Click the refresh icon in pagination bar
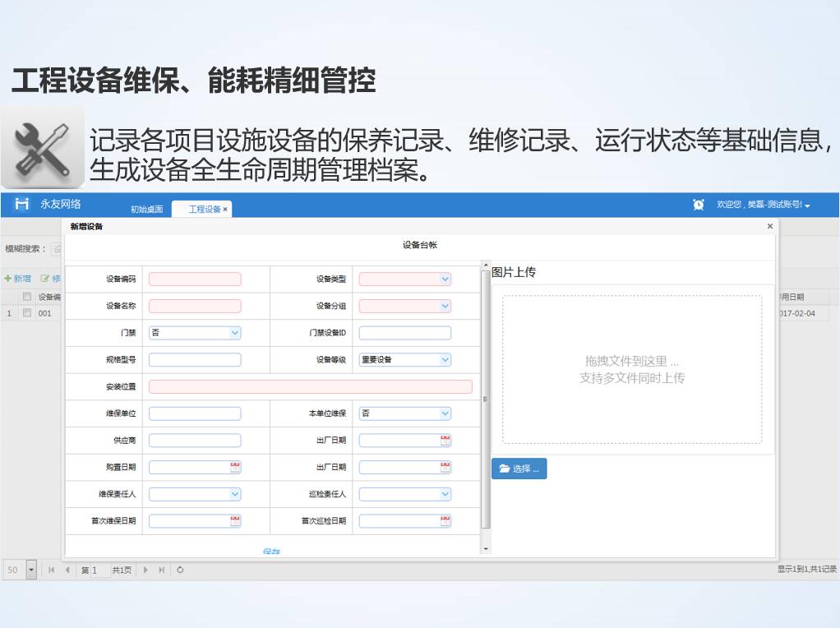 [180, 570]
